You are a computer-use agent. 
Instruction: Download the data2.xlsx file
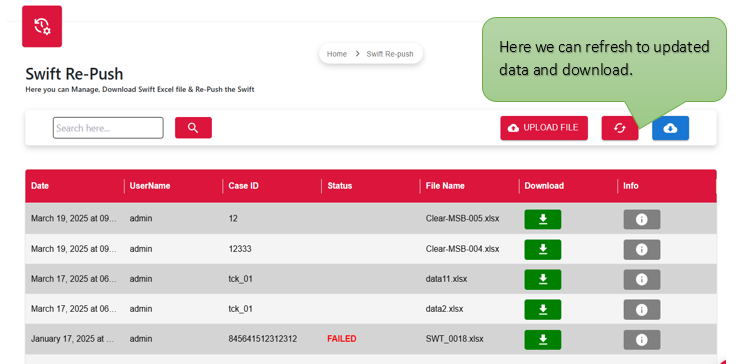pos(543,309)
